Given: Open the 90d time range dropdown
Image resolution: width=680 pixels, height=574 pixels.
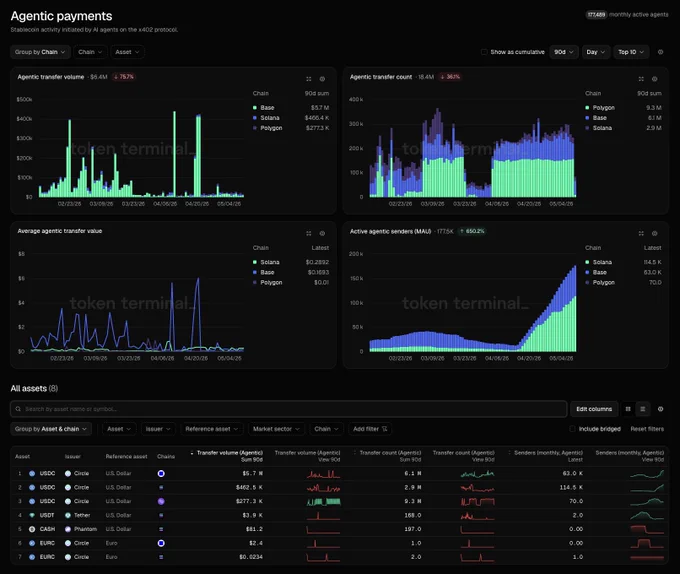Looking at the screenshot, I should coord(564,52).
